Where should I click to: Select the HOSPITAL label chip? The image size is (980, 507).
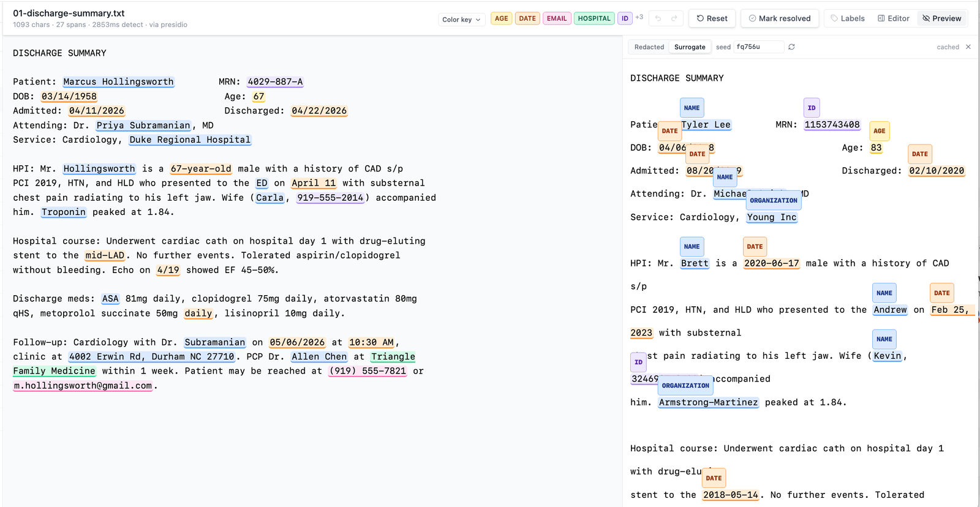[x=594, y=18]
